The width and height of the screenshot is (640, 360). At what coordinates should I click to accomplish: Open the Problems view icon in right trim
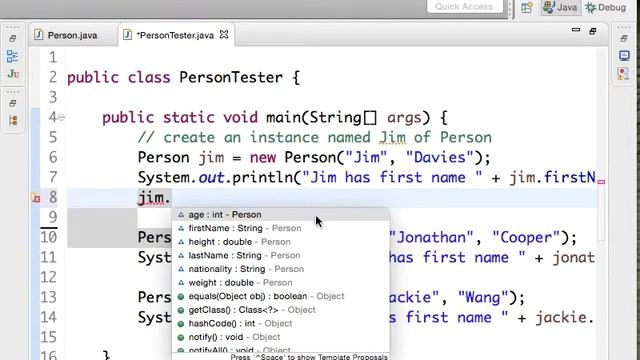click(x=623, y=74)
